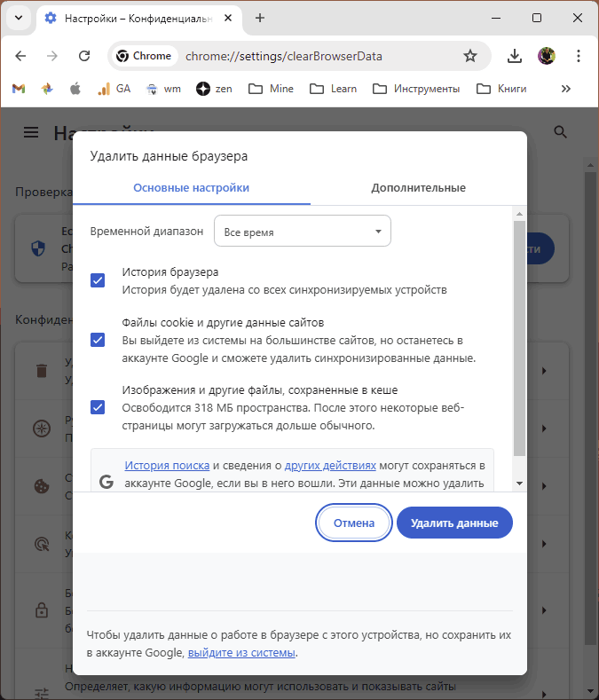Expand the trash row arrow at right
Screen dimensions: 599x700
click(x=544, y=371)
